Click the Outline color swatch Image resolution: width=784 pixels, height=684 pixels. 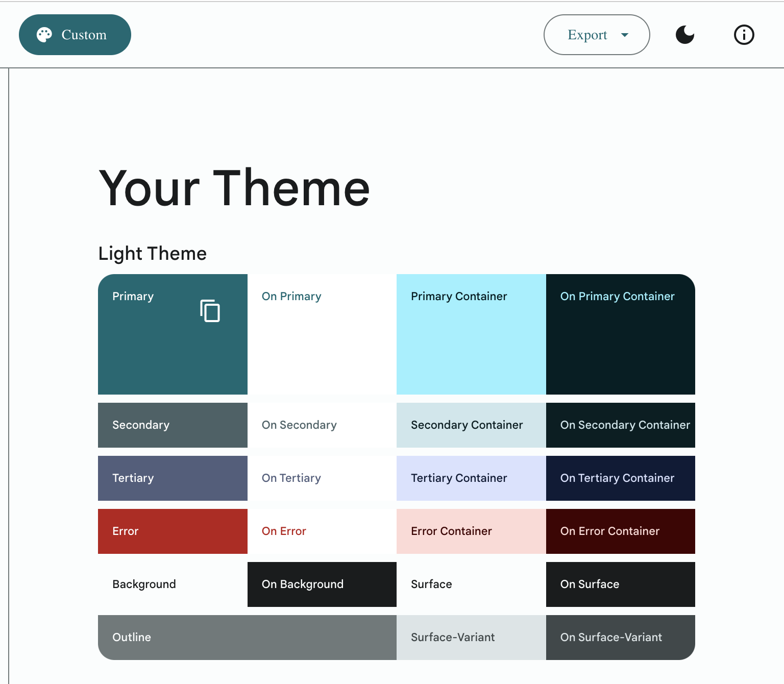click(x=247, y=637)
